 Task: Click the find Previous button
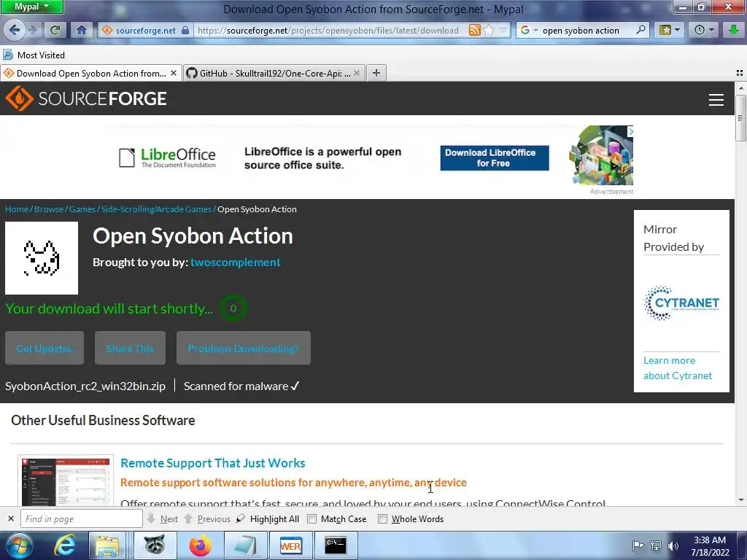click(207, 518)
